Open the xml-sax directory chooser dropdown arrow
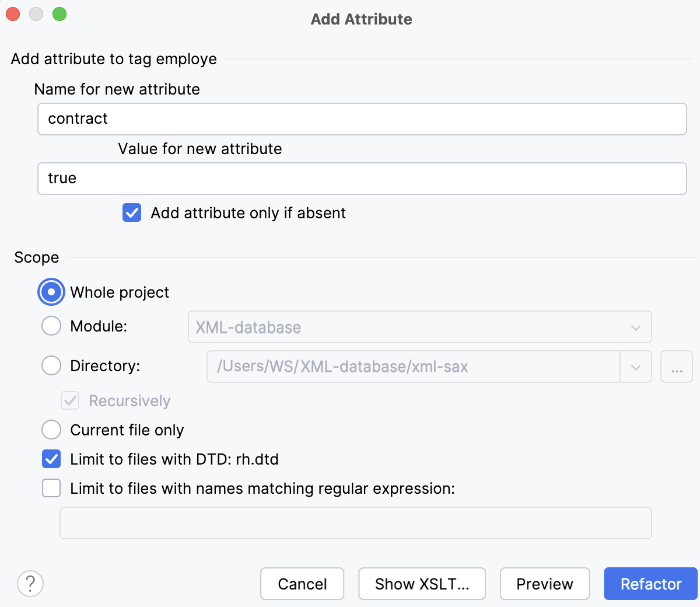Screen dimensions: 700x607 [x=636, y=367]
